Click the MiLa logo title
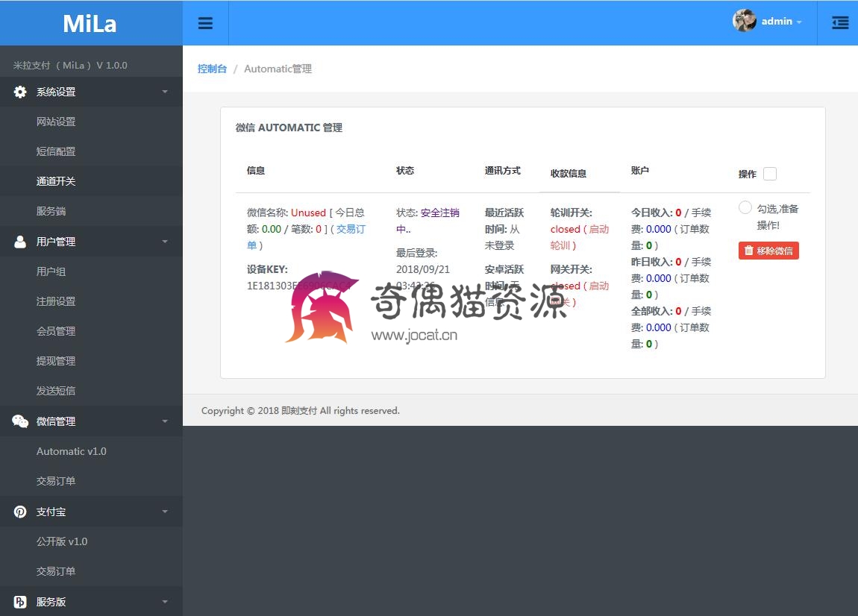Image resolution: width=858 pixels, height=616 pixels. [90, 24]
